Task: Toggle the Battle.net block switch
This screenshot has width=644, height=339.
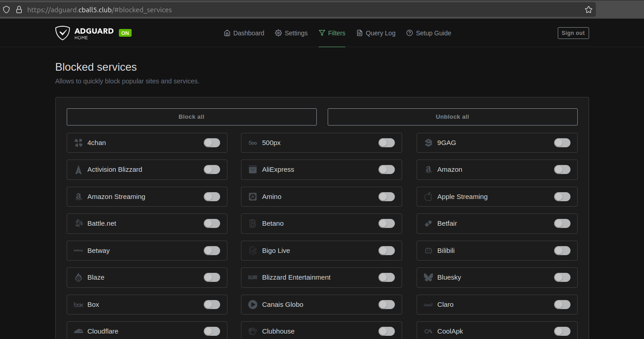Action: click(x=212, y=223)
